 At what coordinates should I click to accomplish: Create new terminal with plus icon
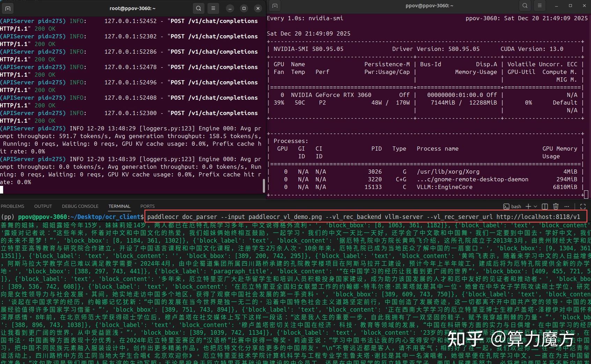[x=529, y=206]
